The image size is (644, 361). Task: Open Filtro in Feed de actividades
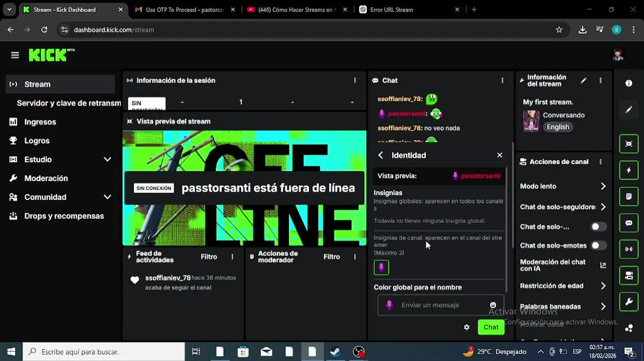click(209, 257)
